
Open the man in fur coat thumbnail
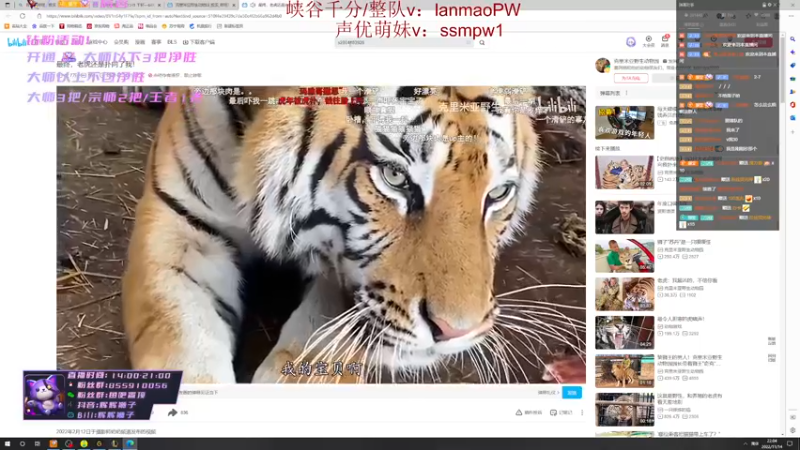[624, 217]
